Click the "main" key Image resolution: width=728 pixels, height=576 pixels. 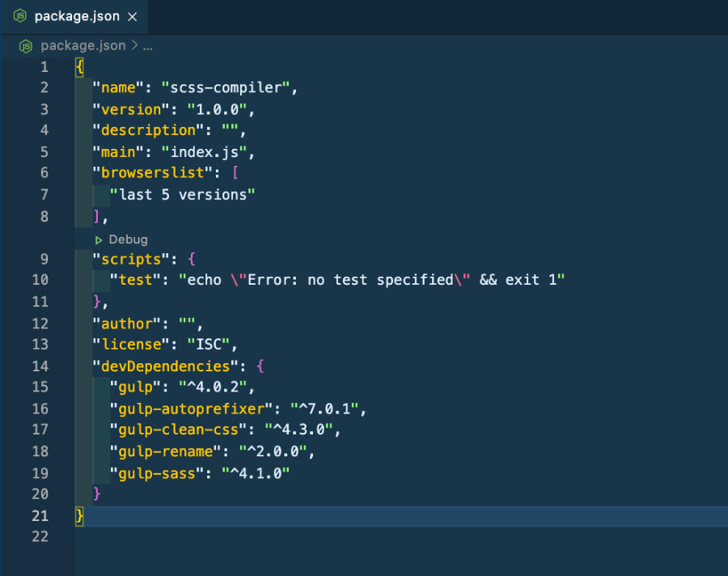point(118,152)
